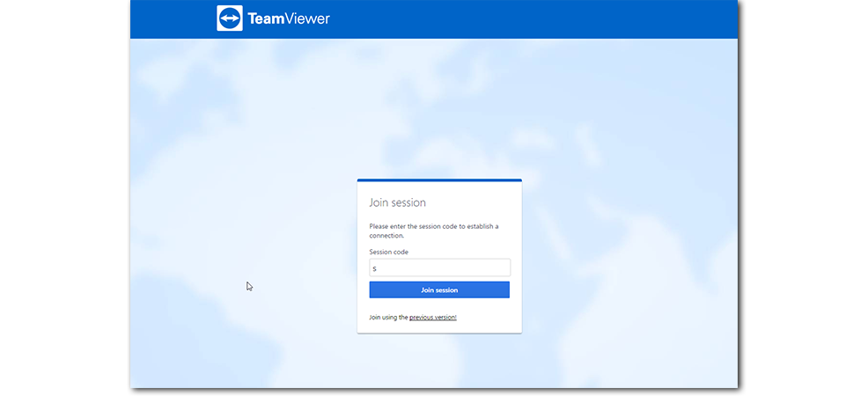Viewport: 868px width, 396px height.
Task: Click the Join session heading text
Action: click(x=397, y=202)
